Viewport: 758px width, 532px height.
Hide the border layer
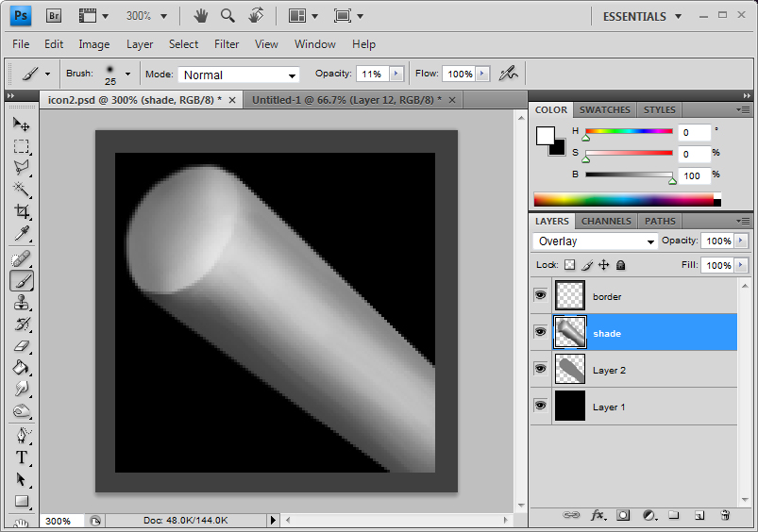pos(541,294)
